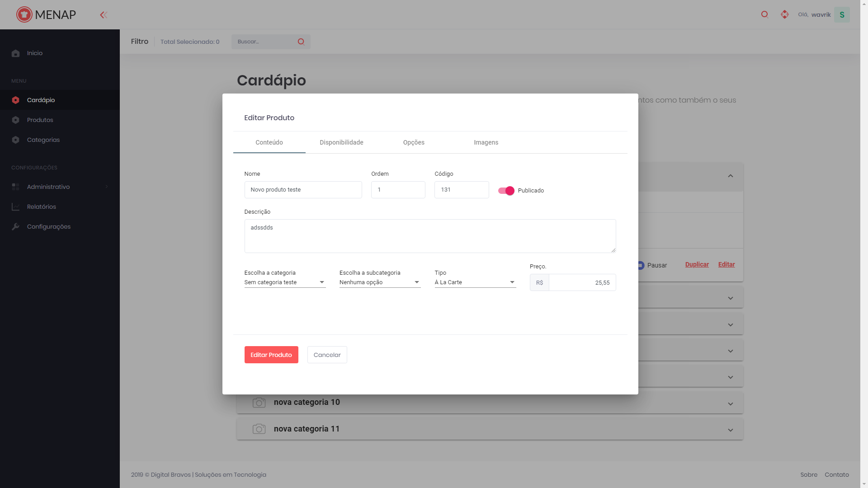Open the Sobre footer link
This screenshot has height=488, width=868.
pos(809,474)
